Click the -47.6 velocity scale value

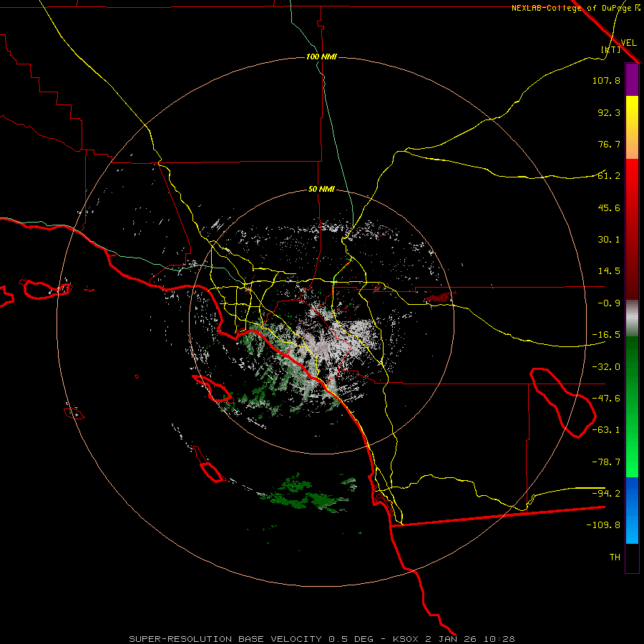pyautogui.click(x=606, y=399)
